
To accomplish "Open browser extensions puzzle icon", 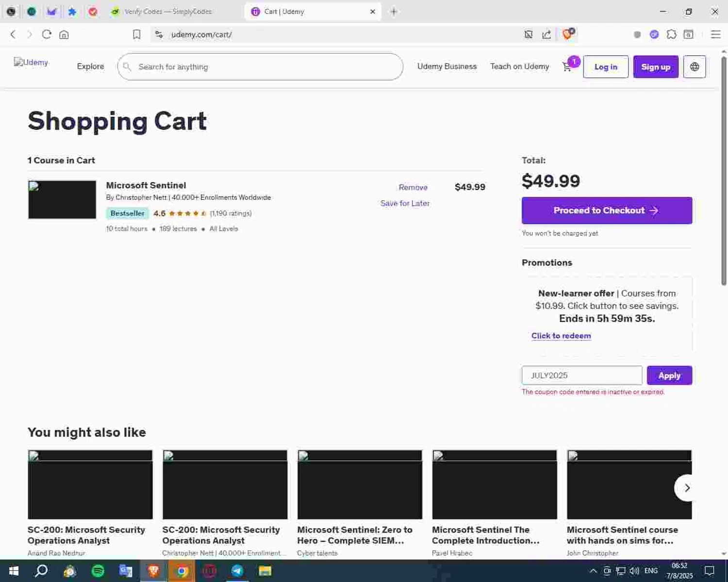I will click(x=672, y=34).
